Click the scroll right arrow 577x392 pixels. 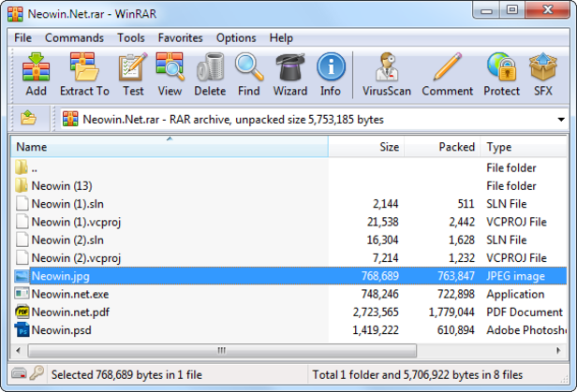(x=558, y=351)
